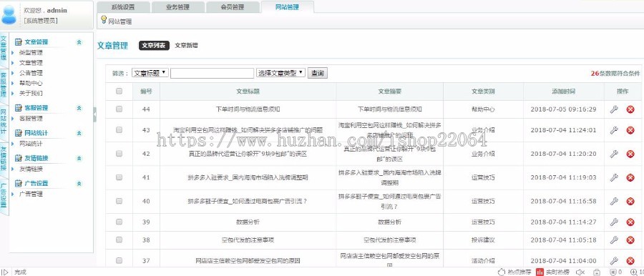
Task: Open the 文章标题 filter dropdown
Action: tap(150, 73)
